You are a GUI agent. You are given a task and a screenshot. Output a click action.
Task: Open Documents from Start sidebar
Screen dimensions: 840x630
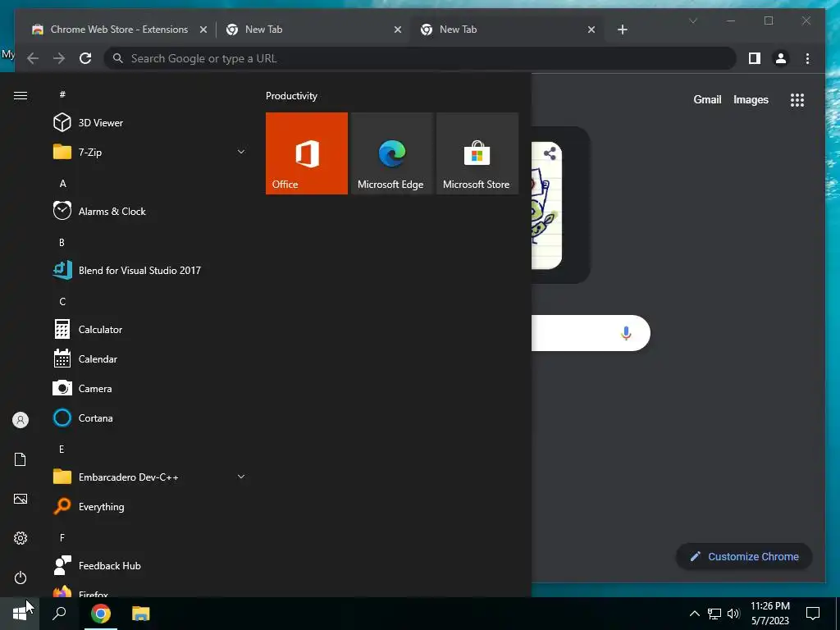point(21,459)
